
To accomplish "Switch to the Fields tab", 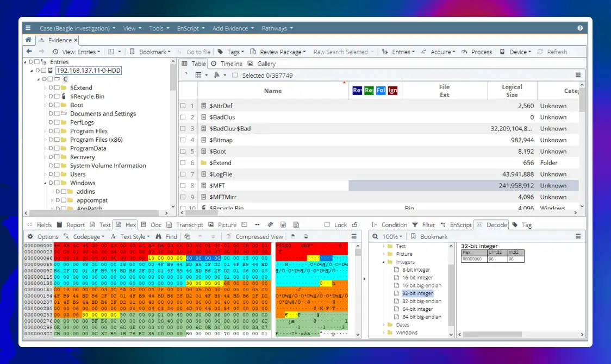I will [39, 224].
